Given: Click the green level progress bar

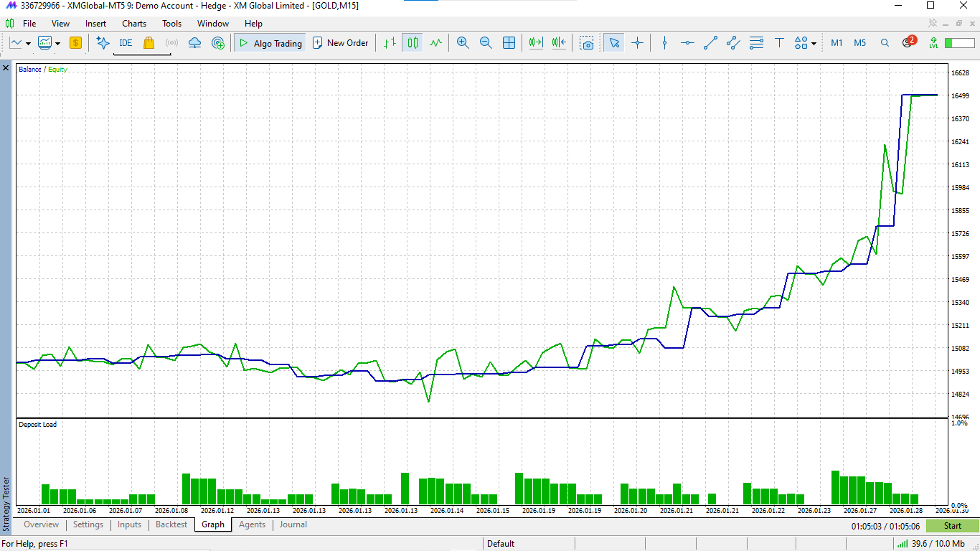Looking at the screenshot, I should pyautogui.click(x=959, y=43).
